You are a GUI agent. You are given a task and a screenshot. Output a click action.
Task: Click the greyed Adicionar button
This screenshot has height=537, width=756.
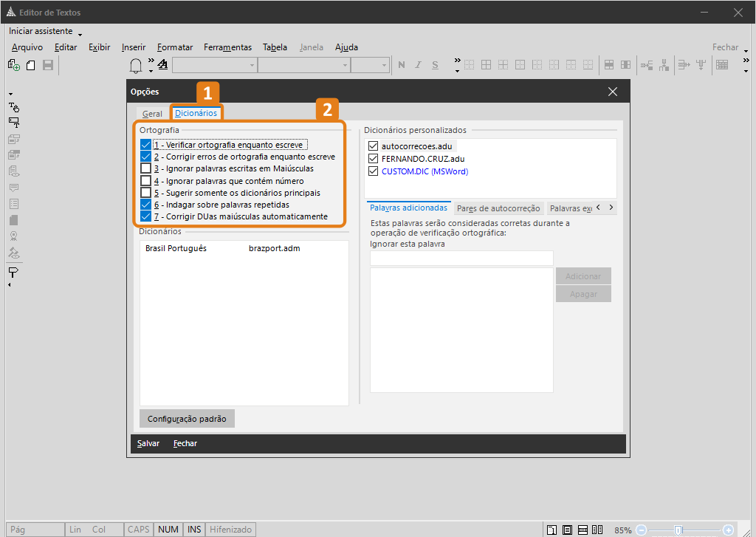583,276
